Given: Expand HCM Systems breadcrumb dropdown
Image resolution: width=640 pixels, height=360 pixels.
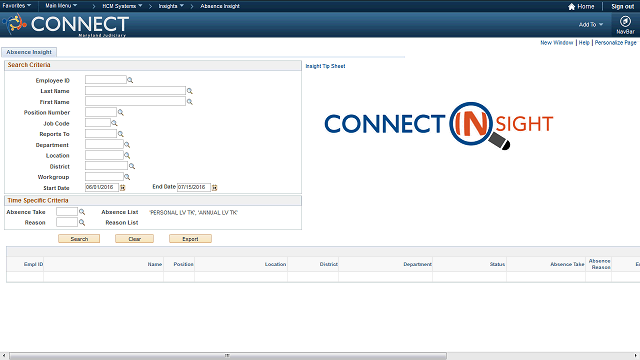Looking at the screenshot, I should (122, 6).
